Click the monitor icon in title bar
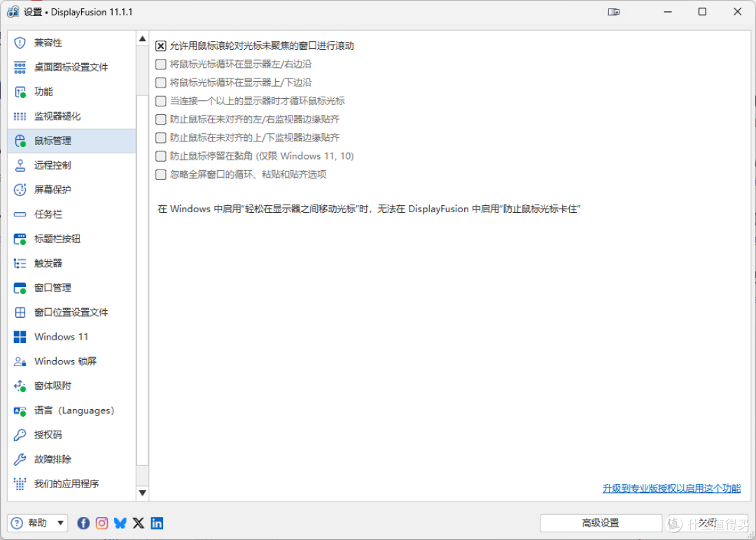 [x=614, y=12]
